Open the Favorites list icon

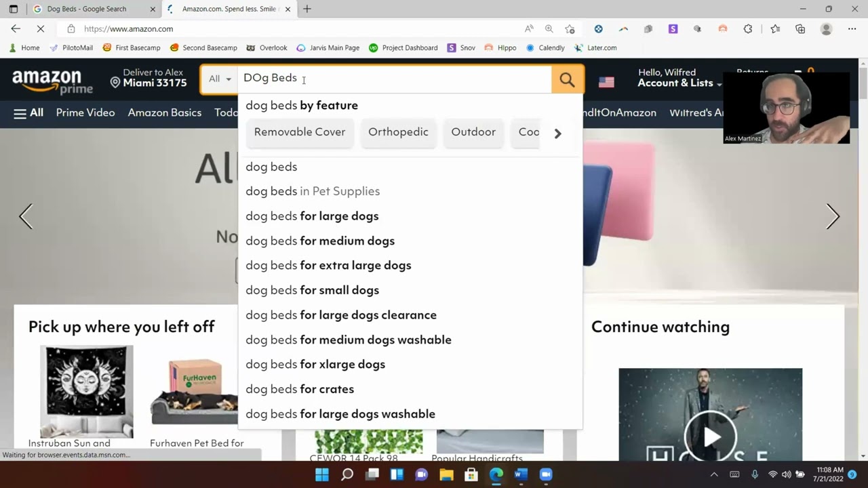point(775,29)
